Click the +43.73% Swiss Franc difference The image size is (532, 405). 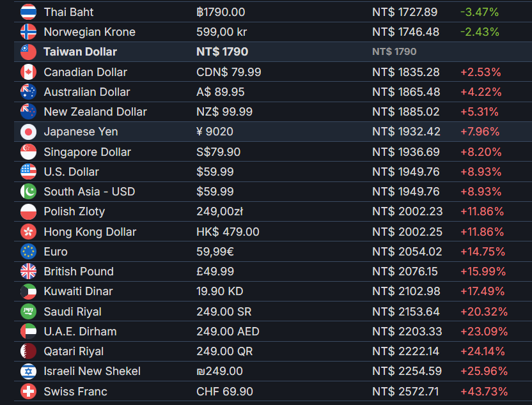coord(484,392)
